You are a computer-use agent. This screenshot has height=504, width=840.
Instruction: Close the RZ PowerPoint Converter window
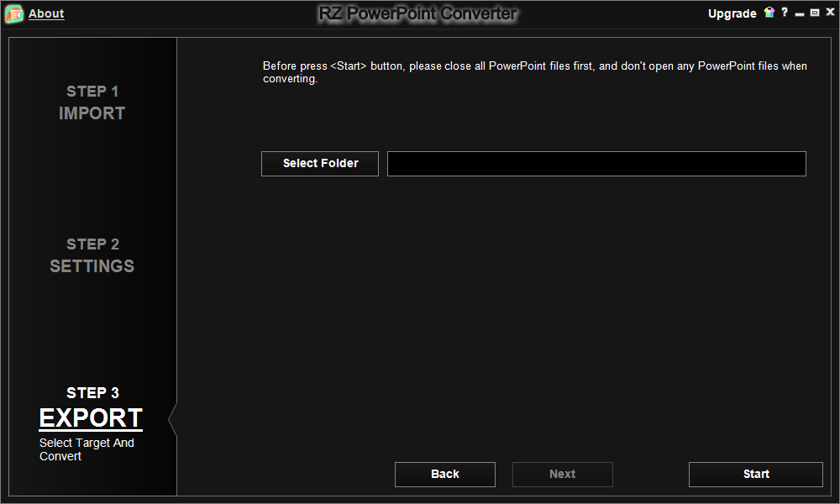[830, 13]
